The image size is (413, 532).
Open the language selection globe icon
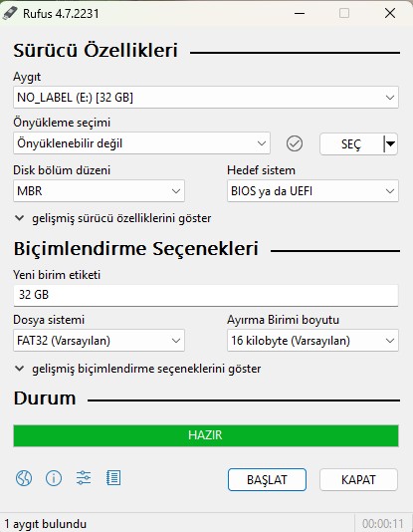(24, 478)
